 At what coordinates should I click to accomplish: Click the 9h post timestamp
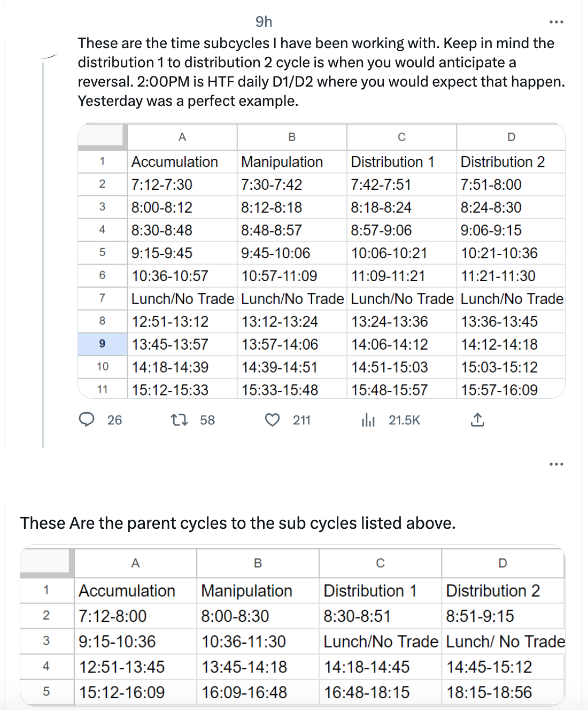(x=264, y=21)
